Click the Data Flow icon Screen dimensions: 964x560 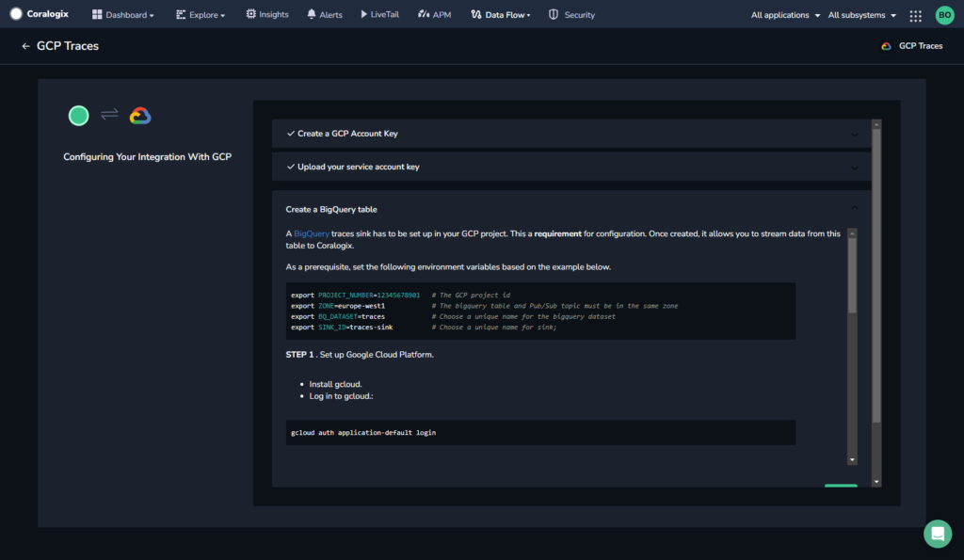click(475, 14)
